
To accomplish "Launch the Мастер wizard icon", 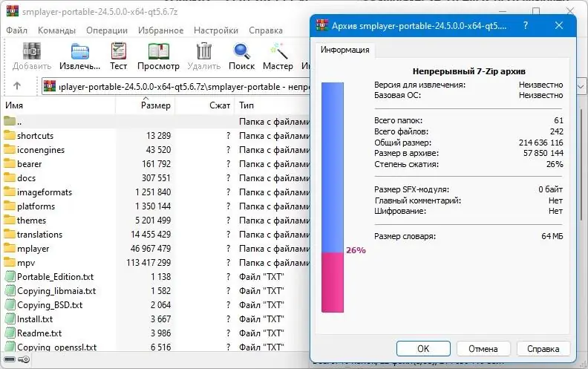I will click(278, 51).
